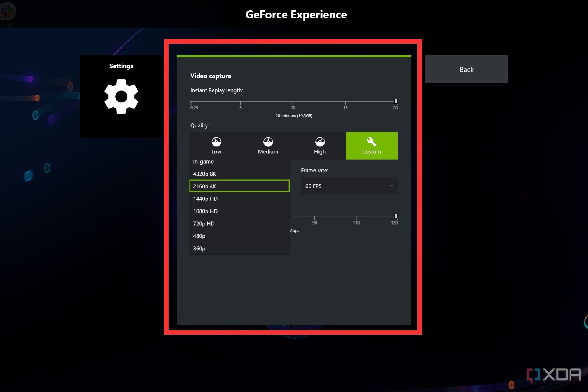Drag the Instant Replay length slider

pyautogui.click(x=395, y=101)
